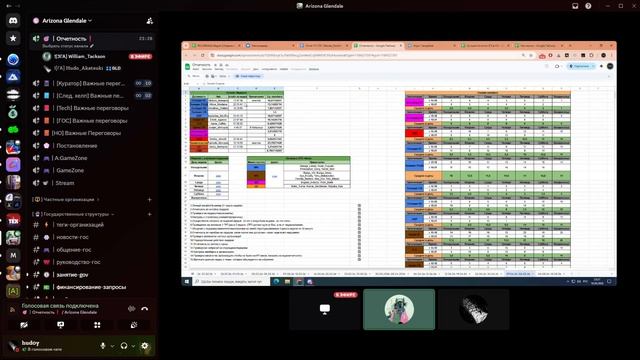
Task: Open the members invite icon near server name
Action: click(149, 21)
